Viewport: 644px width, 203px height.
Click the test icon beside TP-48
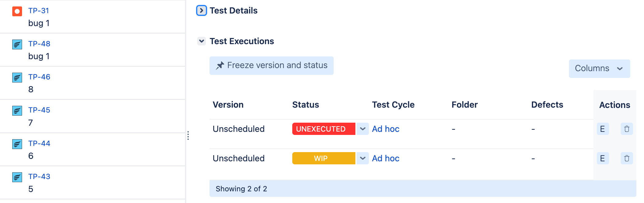17,44
